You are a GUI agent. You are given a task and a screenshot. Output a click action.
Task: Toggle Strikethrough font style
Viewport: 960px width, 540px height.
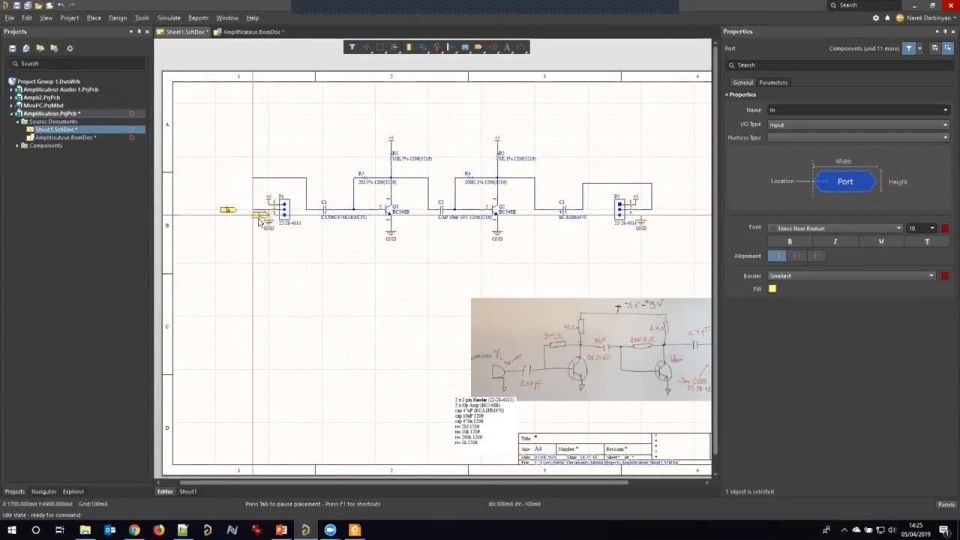[x=927, y=241]
